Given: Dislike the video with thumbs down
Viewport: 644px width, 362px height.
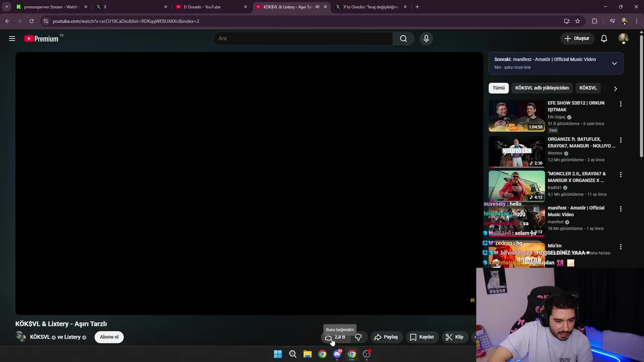Looking at the screenshot, I should tap(358, 337).
